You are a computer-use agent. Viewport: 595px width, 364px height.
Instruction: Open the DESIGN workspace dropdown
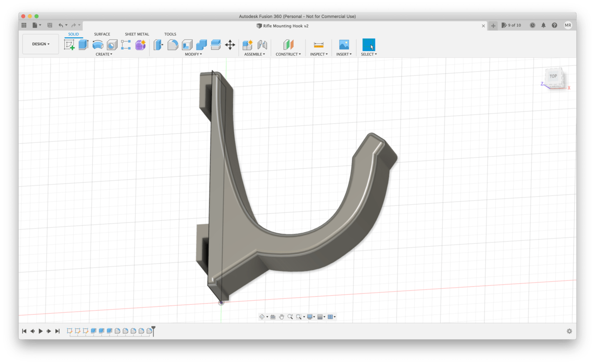(x=40, y=44)
